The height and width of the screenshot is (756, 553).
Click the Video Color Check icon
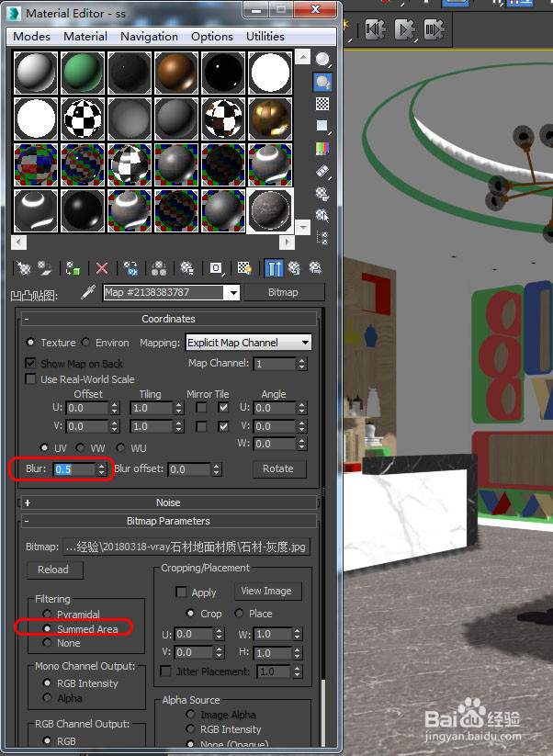tap(322, 149)
